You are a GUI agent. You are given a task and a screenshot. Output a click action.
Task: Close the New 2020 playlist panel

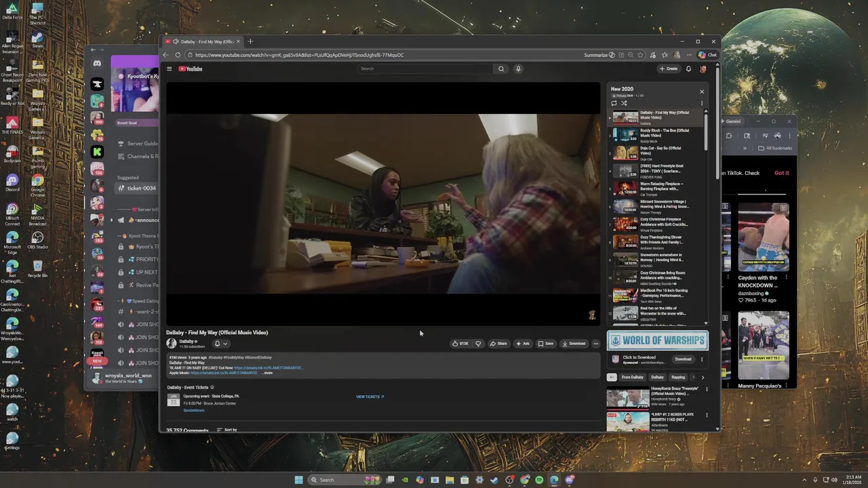pyautogui.click(x=702, y=91)
